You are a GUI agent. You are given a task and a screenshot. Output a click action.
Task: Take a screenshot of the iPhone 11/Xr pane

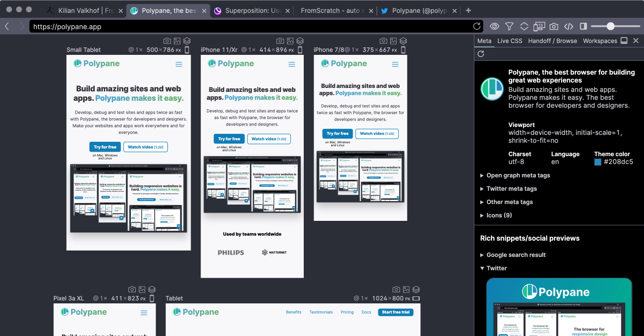point(280,41)
